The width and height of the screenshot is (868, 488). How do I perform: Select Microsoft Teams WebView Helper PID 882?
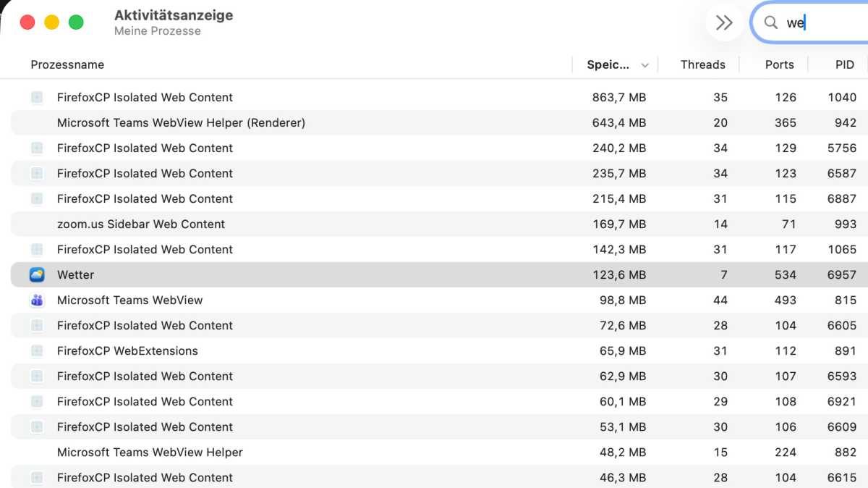pyautogui.click(x=439, y=452)
